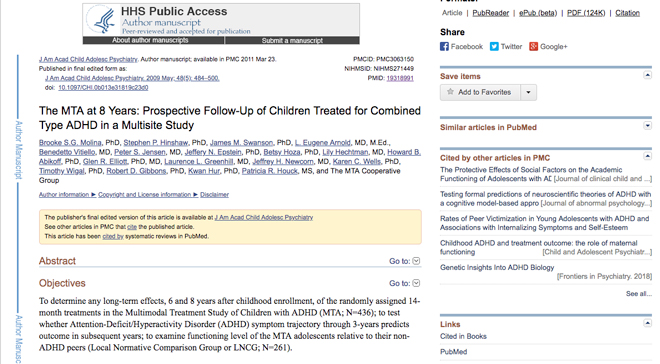The width and height of the screenshot is (660, 364).
Task: Expand the Similar articles in PubMed panel
Action: point(647,125)
